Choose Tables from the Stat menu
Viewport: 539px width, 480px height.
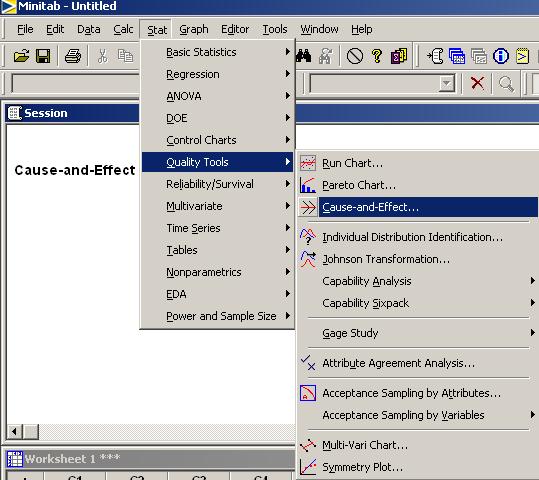click(218, 250)
